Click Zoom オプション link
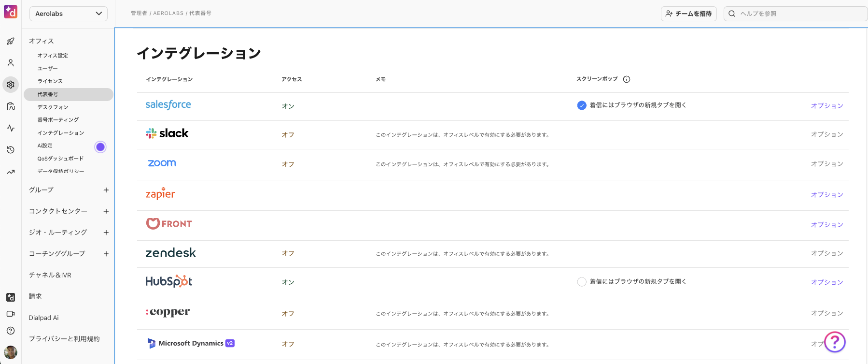The height and width of the screenshot is (364, 868). [827, 164]
